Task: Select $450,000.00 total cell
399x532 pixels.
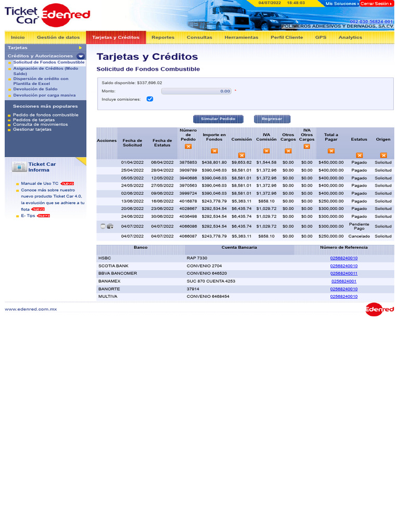Action: pyautogui.click(x=331, y=163)
